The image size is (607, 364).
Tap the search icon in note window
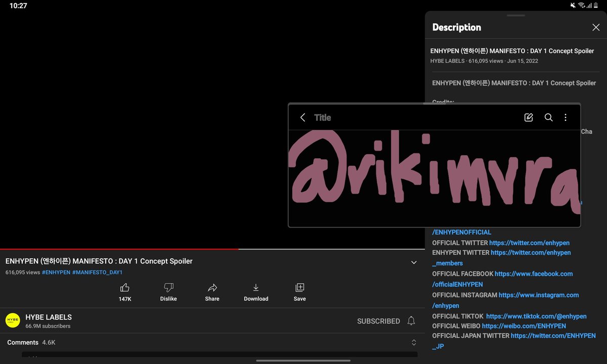[548, 117]
